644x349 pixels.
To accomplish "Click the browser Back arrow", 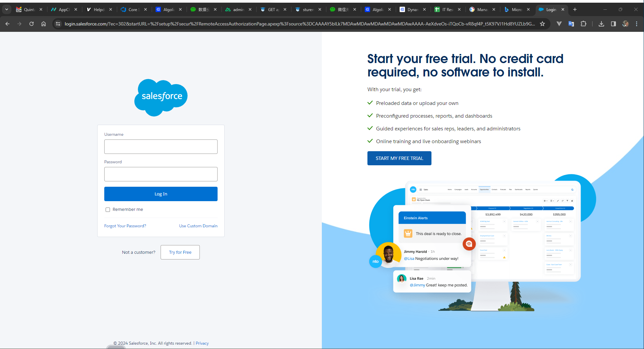I will (x=7, y=24).
